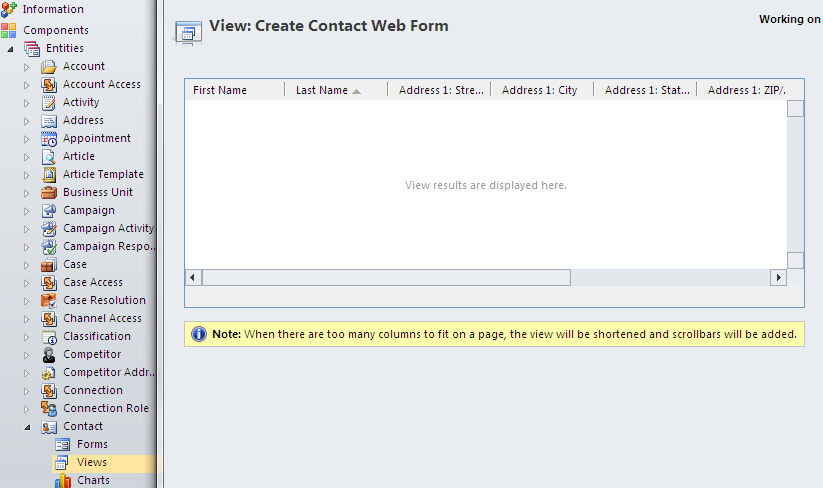Click the Connection Role icon
This screenshot has height=488, width=823.
pos(48,409)
